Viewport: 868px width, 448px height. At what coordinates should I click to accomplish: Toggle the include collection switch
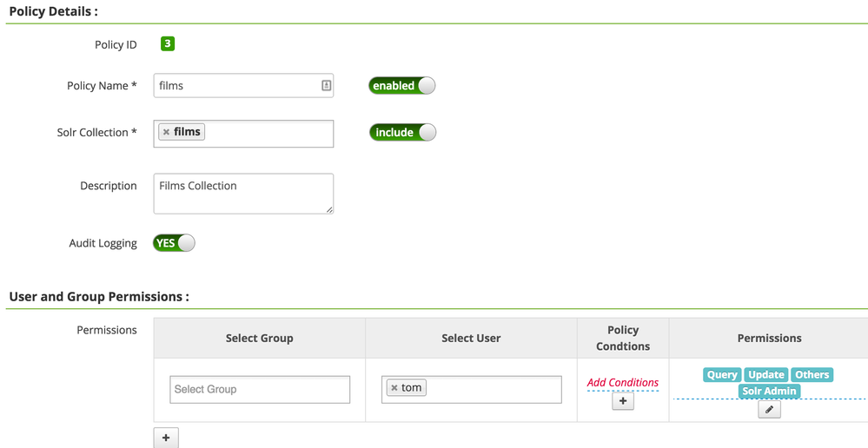click(x=402, y=132)
